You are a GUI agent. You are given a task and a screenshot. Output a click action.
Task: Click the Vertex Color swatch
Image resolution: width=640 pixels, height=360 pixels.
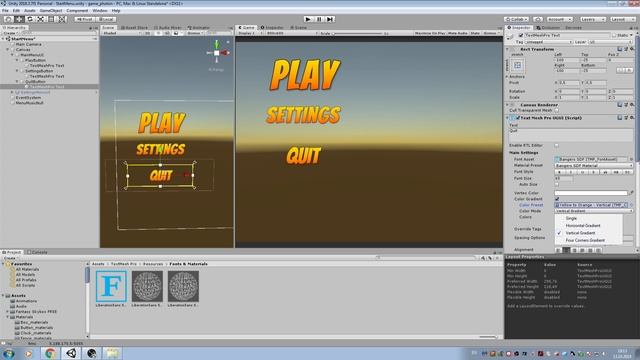click(x=591, y=193)
